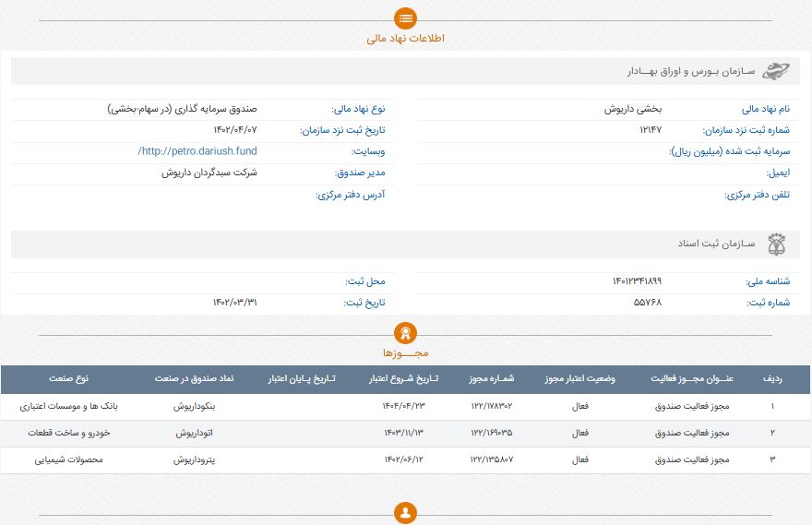The image size is (812, 525).
Task: Select the اتوداریوش fund symbol cell
Action: click(194, 433)
